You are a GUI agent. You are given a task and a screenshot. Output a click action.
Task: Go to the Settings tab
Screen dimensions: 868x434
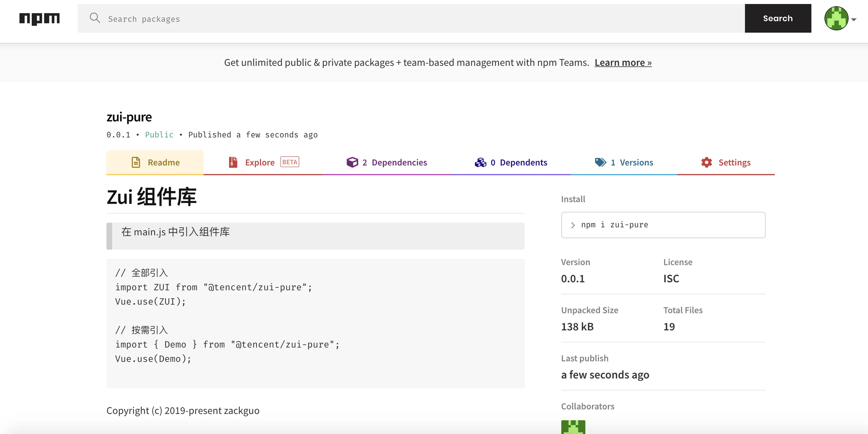click(734, 162)
